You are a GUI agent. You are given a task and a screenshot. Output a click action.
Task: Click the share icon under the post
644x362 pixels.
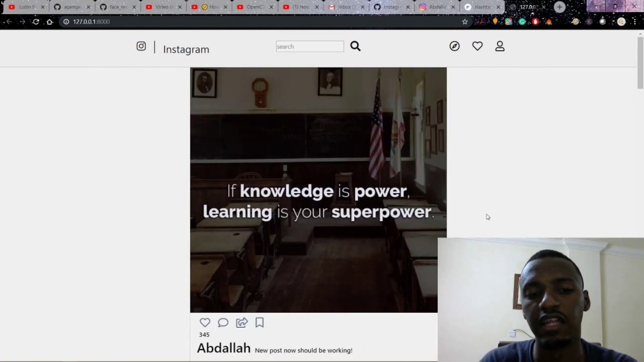pyautogui.click(x=242, y=323)
